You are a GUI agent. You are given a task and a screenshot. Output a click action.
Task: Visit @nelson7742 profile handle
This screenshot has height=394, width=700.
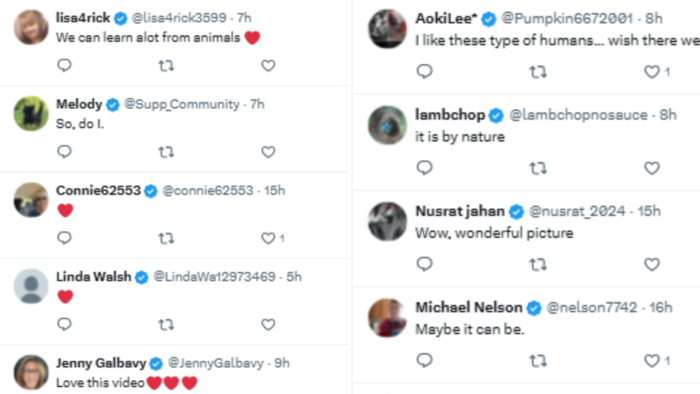tap(592, 307)
